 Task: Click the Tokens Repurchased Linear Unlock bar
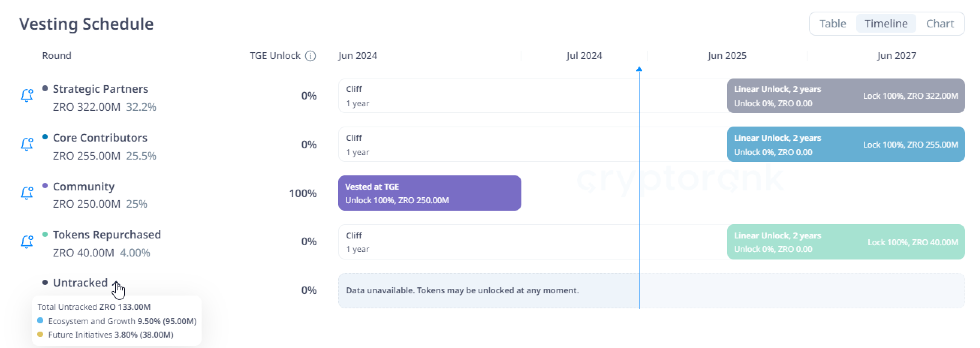click(x=846, y=242)
